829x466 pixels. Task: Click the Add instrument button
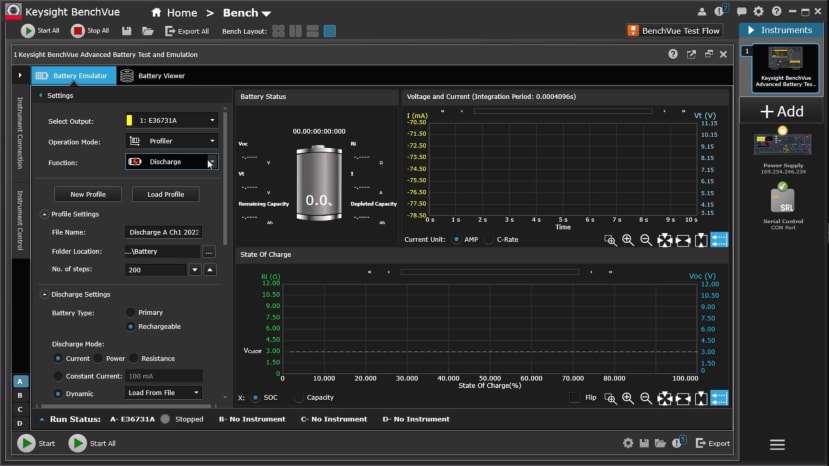781,112
